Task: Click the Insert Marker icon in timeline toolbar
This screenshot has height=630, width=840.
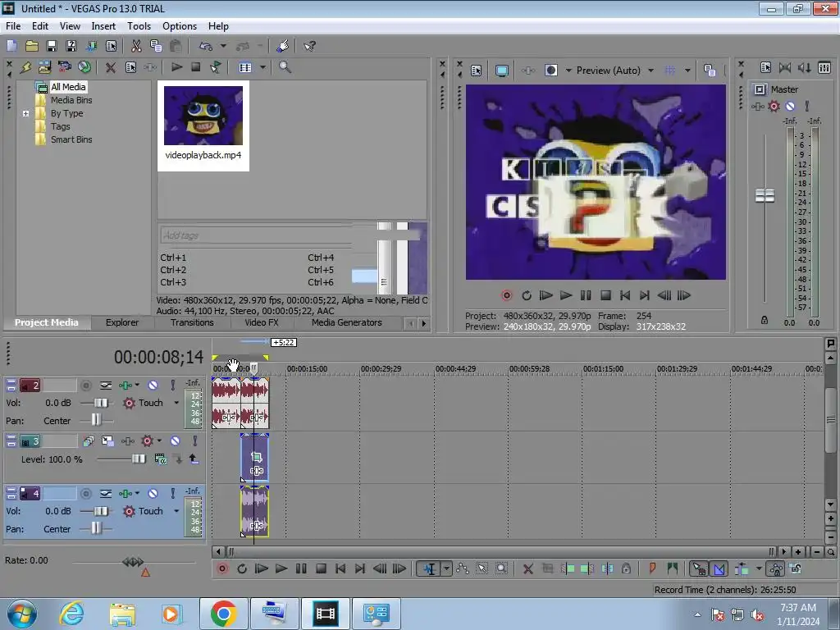Action: click(x=652, y=568)
